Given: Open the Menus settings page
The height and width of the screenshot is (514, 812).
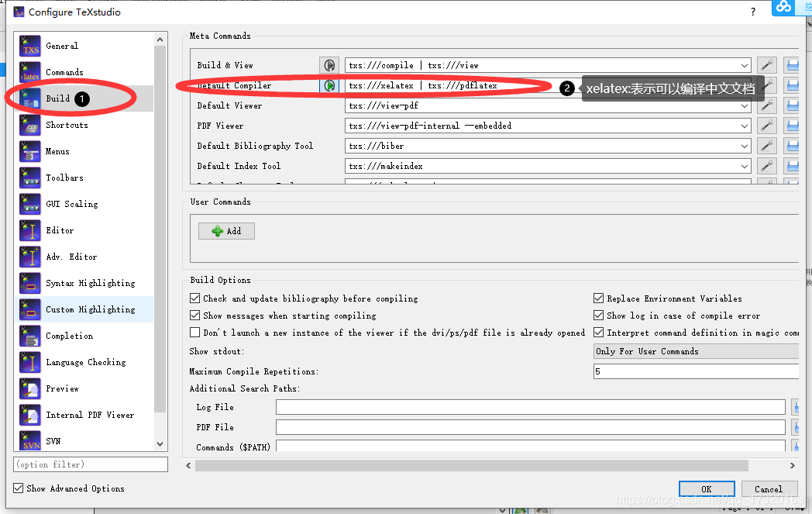Looking at the screenshot, I should click(85, 151).
